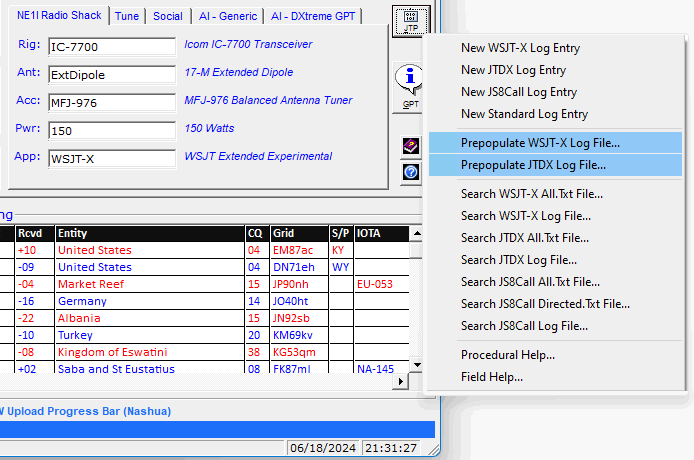The width and height of the screenshot is (694, 460).
Task: Click the blue question mark icon
Action: [x=410, y=172]
